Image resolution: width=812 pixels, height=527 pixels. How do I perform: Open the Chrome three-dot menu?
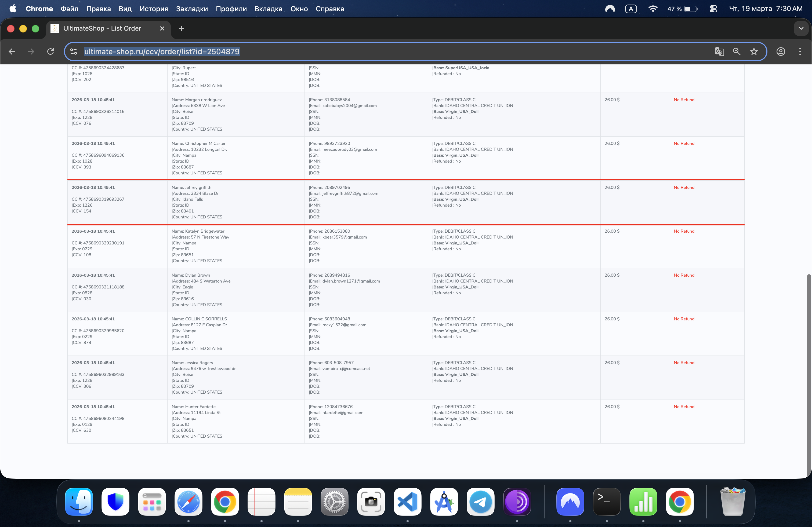(x=800, y=52)
